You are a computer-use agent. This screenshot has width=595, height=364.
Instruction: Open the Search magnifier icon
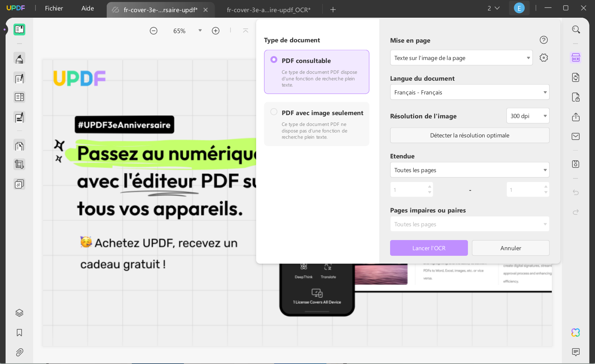(576, 30)
